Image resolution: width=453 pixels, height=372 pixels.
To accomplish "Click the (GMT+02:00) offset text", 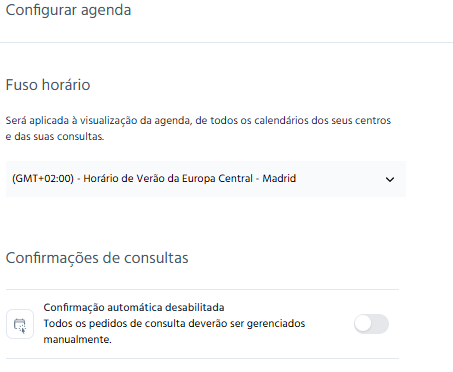I will pos(43,178).
